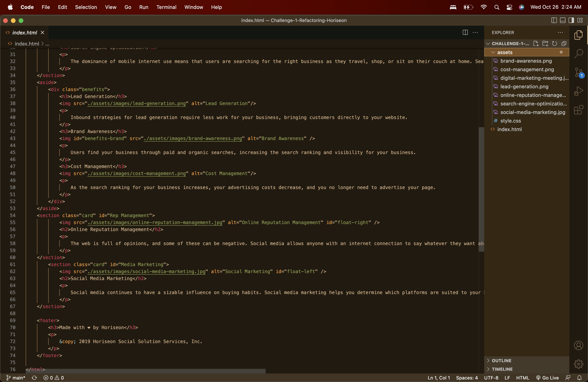Click the Refresh Explorer icon
This screenshot has height=382, width=588.
(554, 44)
